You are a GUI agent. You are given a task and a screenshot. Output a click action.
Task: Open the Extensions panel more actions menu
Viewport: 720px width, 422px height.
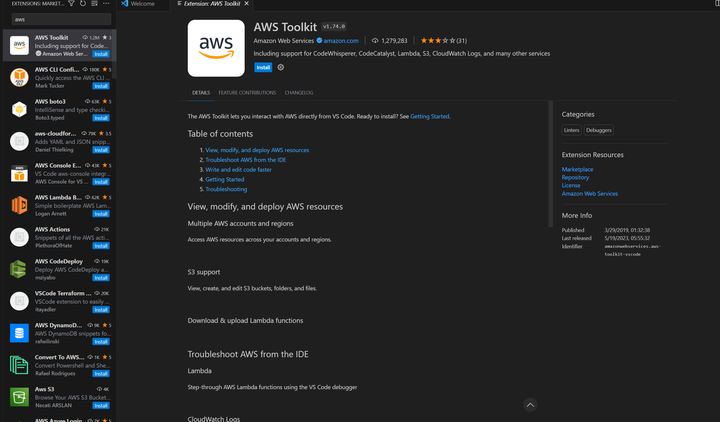pos(106,3)
